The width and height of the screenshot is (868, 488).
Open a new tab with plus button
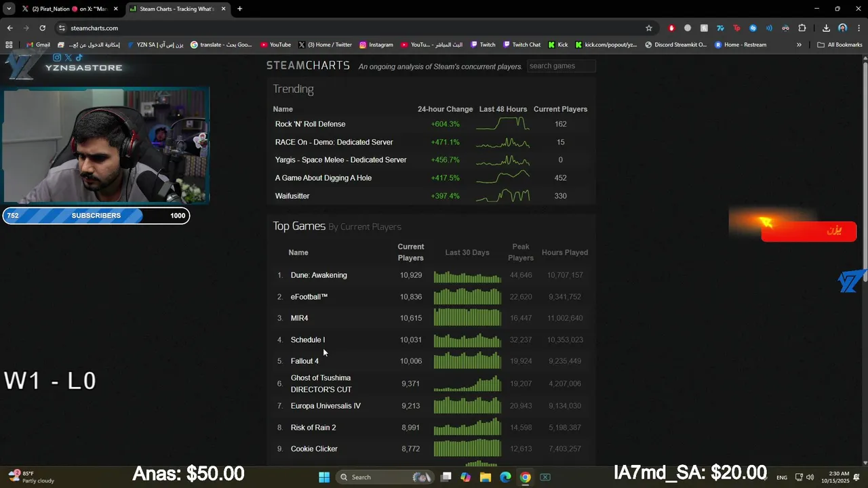239,9
